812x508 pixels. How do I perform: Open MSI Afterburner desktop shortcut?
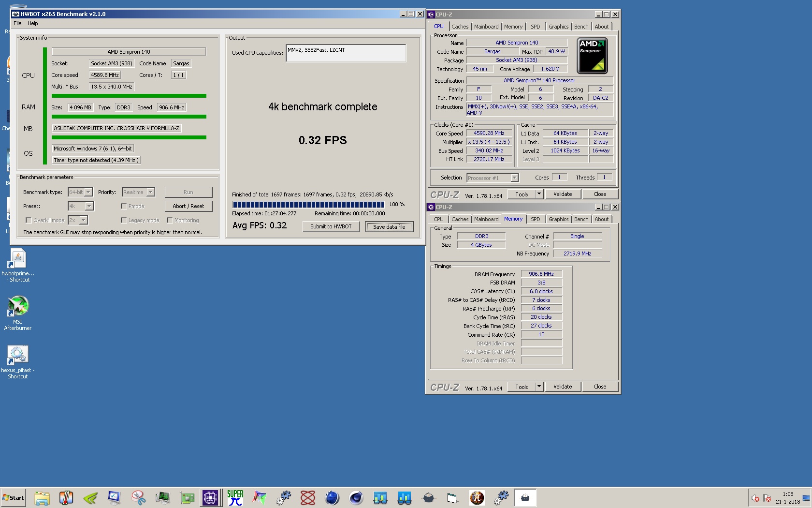pyautogui.click(x=18, y=313)
